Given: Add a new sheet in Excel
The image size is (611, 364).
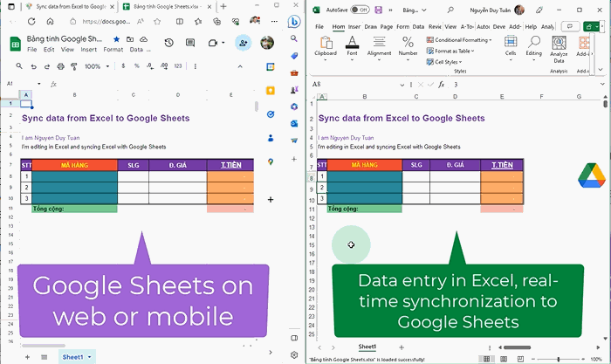Looking at the screenshot, I should tap(402, 347).
